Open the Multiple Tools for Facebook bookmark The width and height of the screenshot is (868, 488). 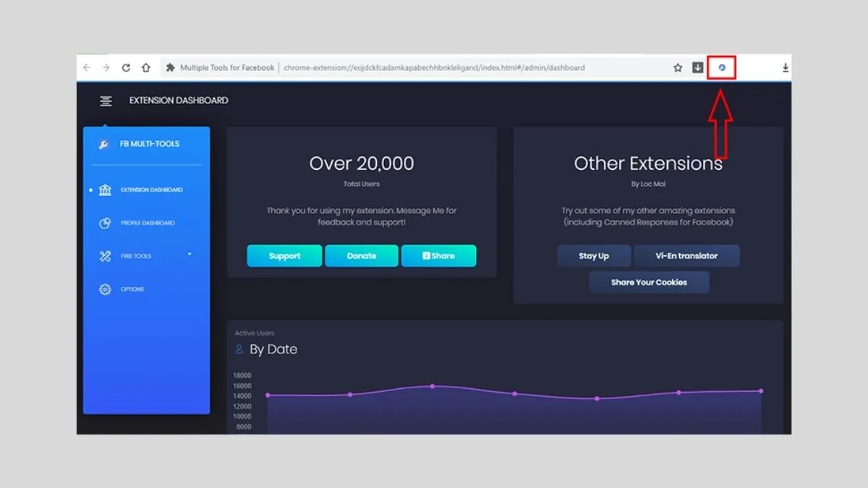coord(221,67)
